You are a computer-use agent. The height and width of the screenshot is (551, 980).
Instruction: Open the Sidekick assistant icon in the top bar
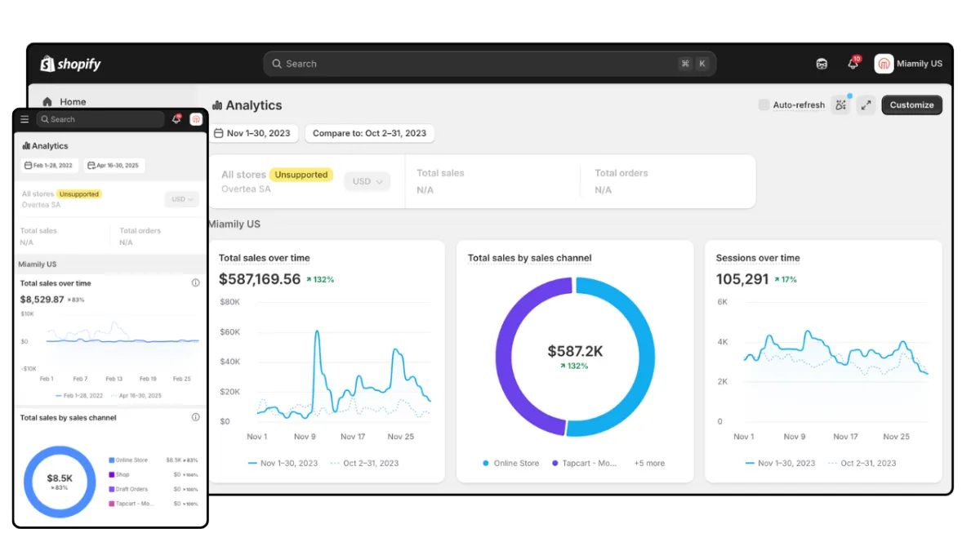822,64
